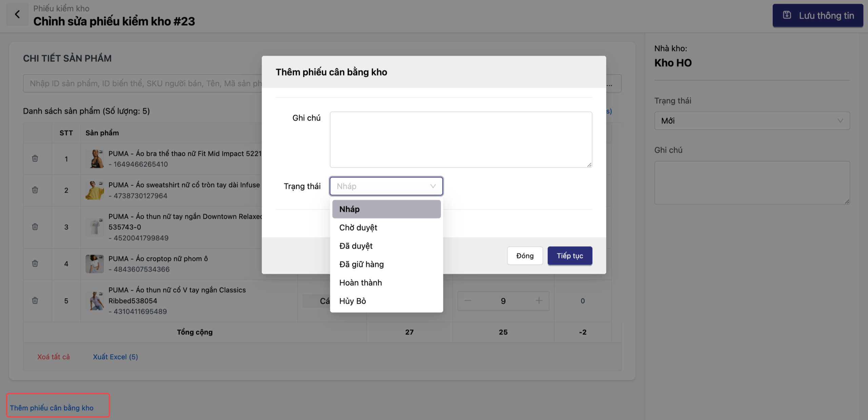The height and width of the screenshot is (420, 868).
Task: Click the Xuất Excel (5) link
Action: pos(115,357)
